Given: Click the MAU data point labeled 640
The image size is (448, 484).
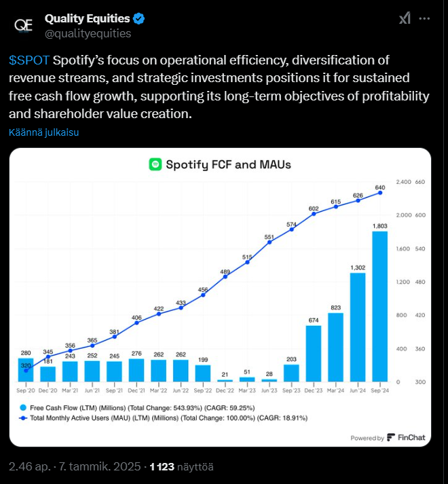Looking at the screenshot, I should pos(379,193).
